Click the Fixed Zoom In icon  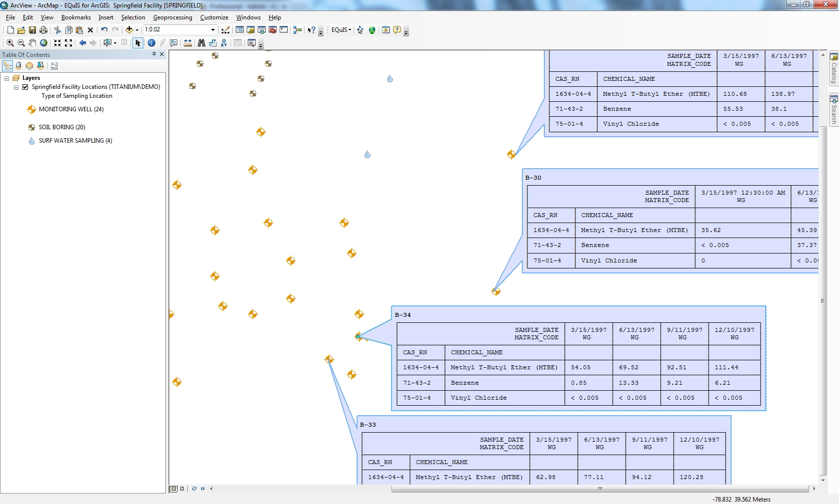pos(57,43)
